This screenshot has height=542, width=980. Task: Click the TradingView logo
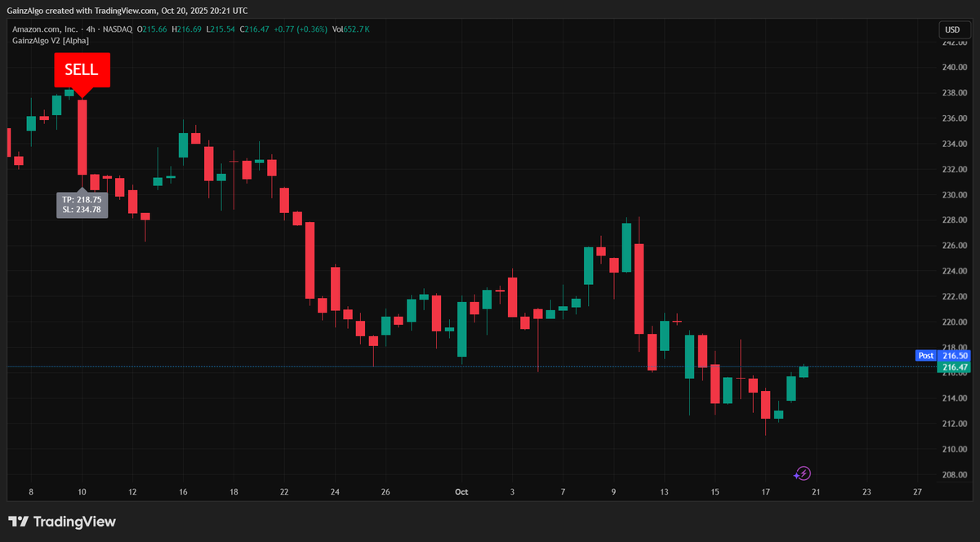pyautogui.click(x=62, y=522)
